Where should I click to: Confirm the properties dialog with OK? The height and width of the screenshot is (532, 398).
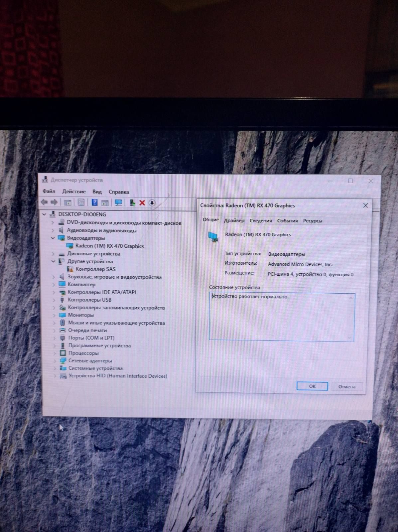(312, 386)
